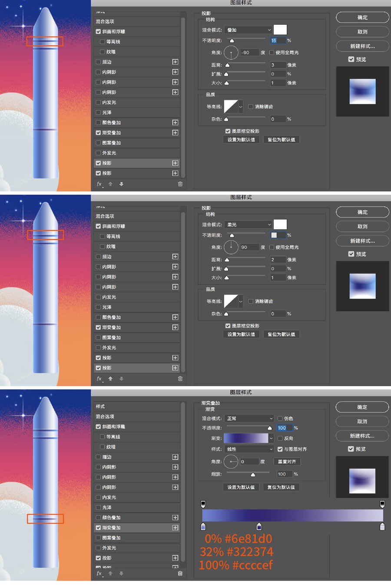
Task: Click the plus icon beside 颜色叠加 in bottom dialog
Action: (175, 518)
